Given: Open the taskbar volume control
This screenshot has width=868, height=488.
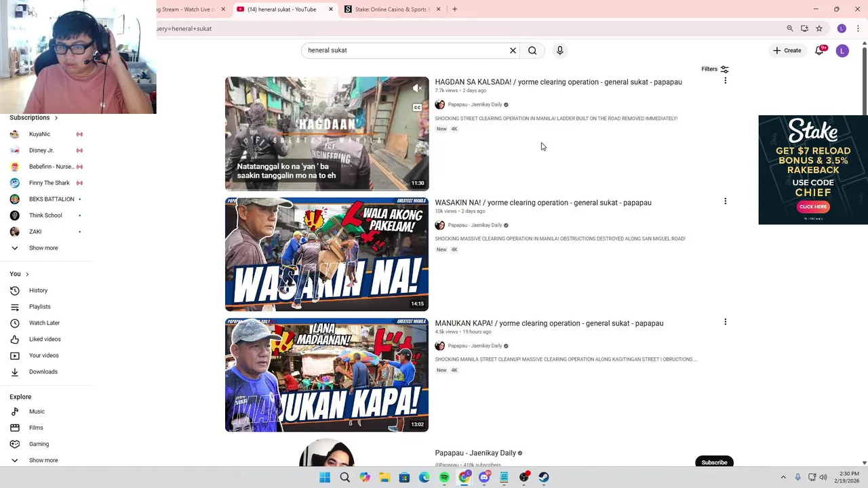Looking at the screenshot, I should (823, 477).
